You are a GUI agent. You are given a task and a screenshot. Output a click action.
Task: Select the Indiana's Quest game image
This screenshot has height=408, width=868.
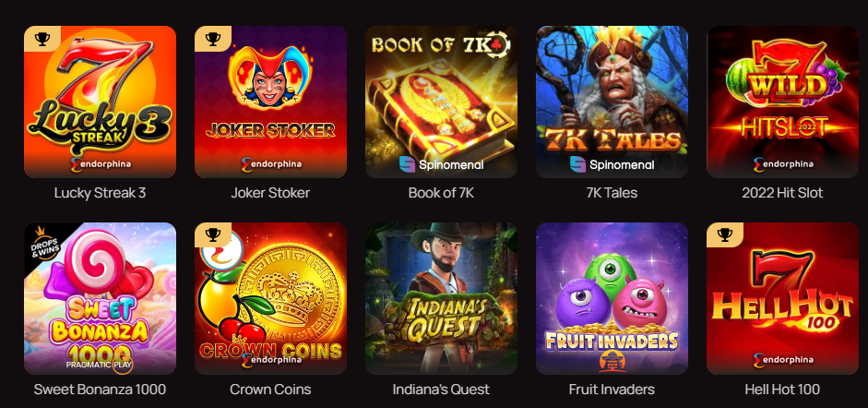pyautogui.click(x=441, y=298)
